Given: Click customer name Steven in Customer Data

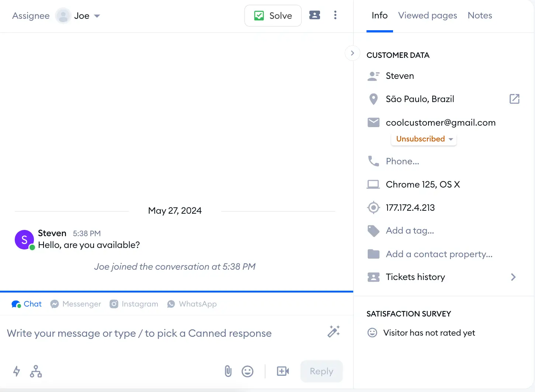Looking at the screenshot, I should coord(400,76).
